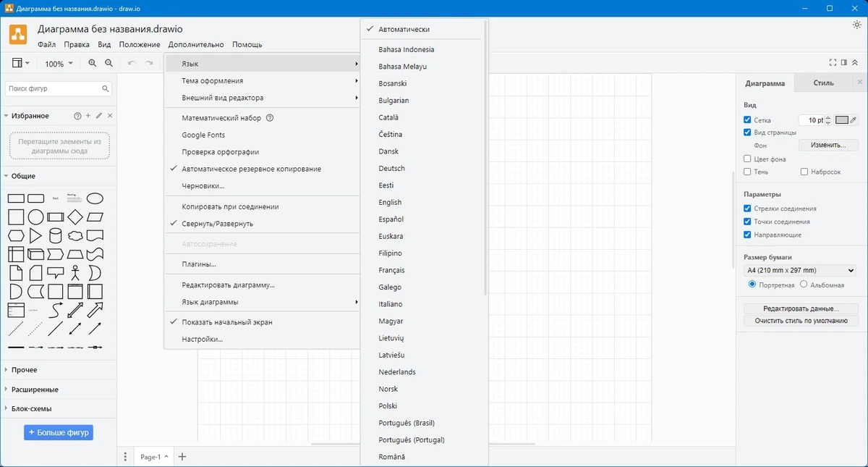Select the parallelogram shape in Общие
868x467 pixels.
[95, 217]
